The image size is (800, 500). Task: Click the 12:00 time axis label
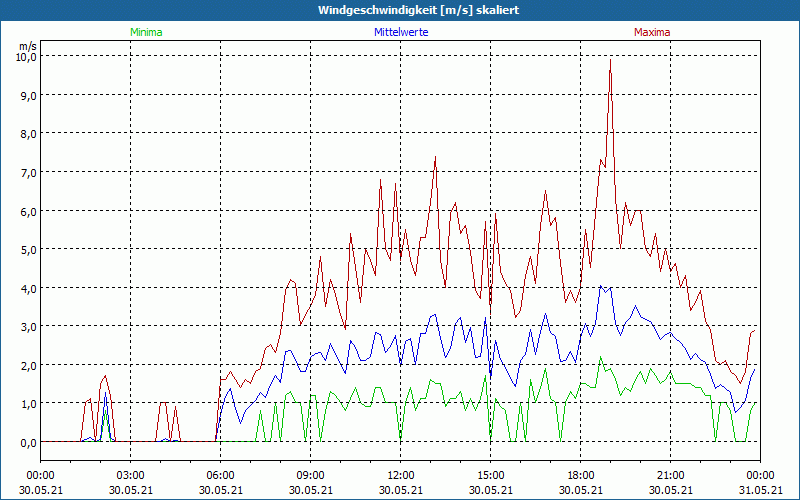click(401, 476)
